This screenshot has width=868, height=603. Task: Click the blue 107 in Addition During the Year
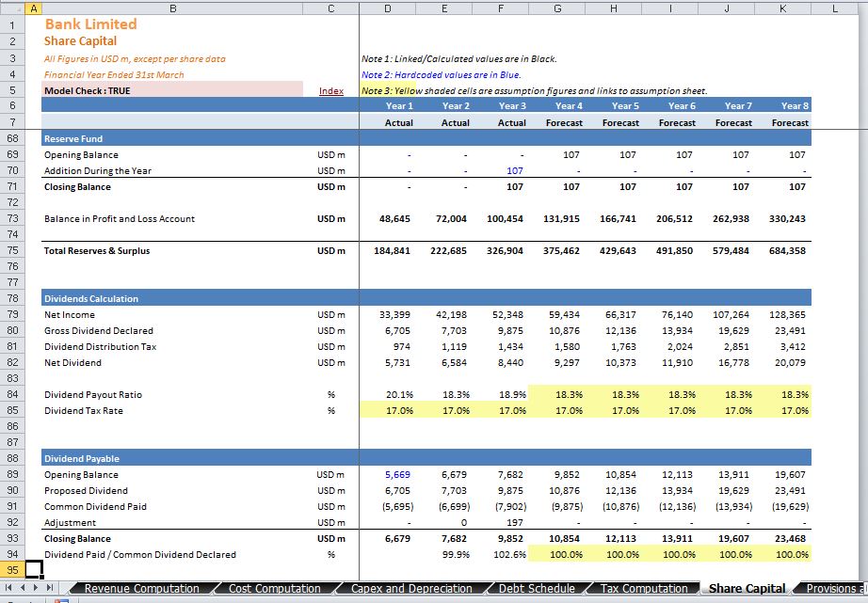click(514, 170)
